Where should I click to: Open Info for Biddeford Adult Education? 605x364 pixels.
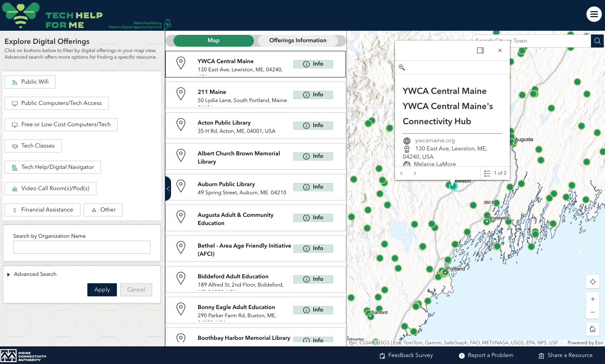(x=313, y=279)
